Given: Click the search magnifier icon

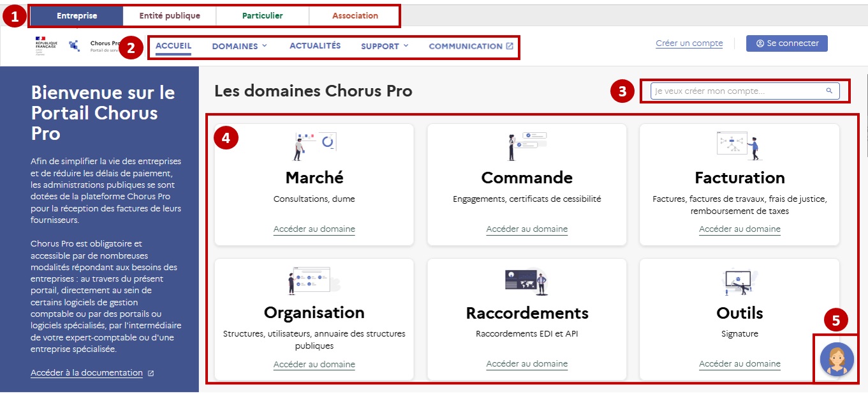Looking at the screenshot, I should pos(830,91).
